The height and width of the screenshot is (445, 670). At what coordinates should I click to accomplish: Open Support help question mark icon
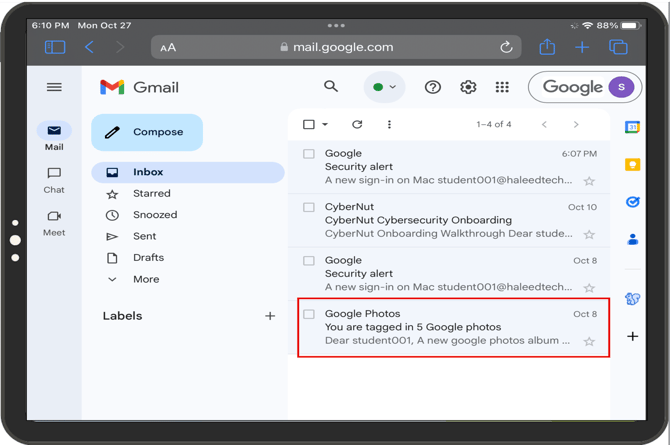pos(433,87)
